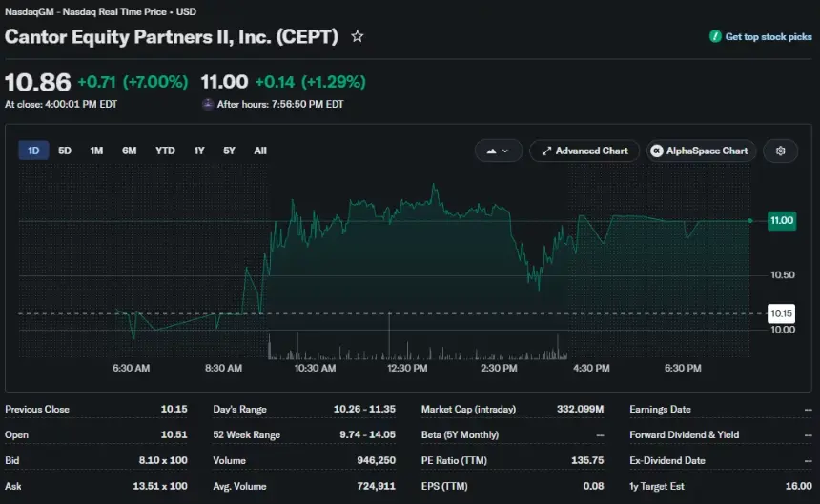Select the 6M time range tab
The height and width of the screenshot is (504, 820).
click(129, 151)
